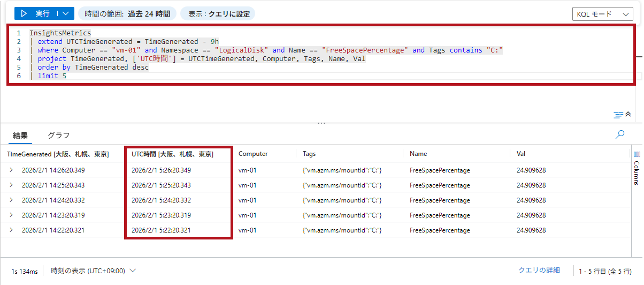The height and width of the screenshot is (285, 644).
Task: Click the format query icon below editor
Action: pyautogui.click(x=618, y=115)
